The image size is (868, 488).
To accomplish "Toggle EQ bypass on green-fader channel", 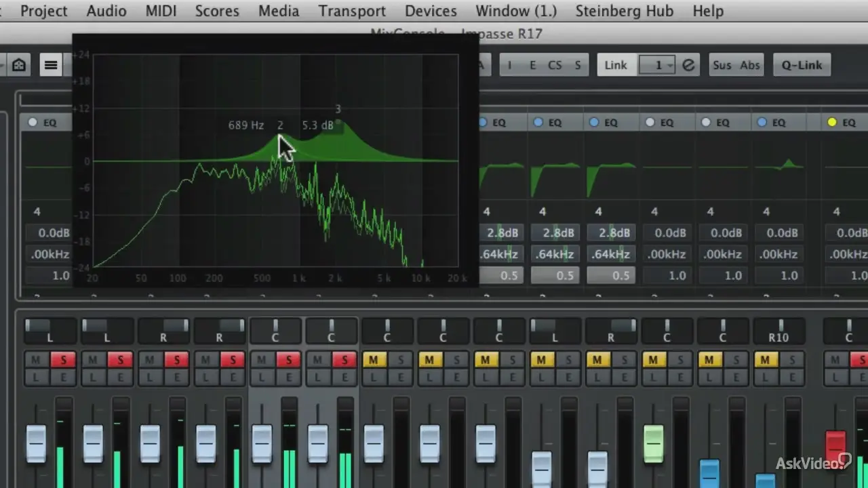I will click(650, 123).
